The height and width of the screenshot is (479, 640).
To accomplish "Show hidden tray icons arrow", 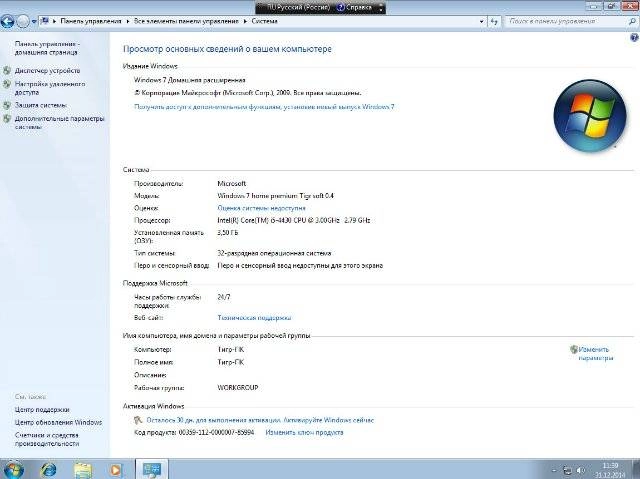I will 553,470.
